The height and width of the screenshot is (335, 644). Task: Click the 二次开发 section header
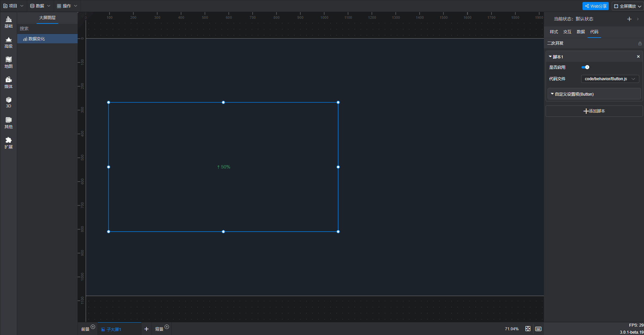click(555, 43)
